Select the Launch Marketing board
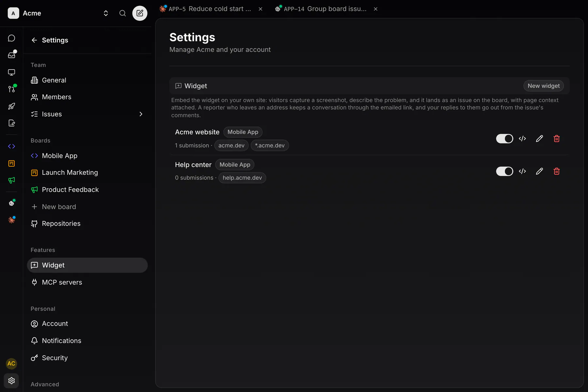Image resolution: width=588 pixels, height=392 pixels. 87,172
